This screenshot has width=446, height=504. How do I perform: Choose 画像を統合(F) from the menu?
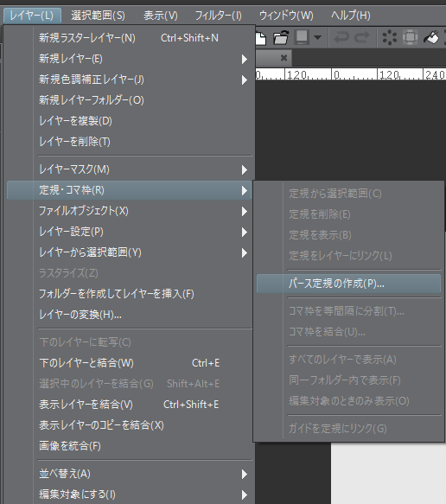click(129, 446)
